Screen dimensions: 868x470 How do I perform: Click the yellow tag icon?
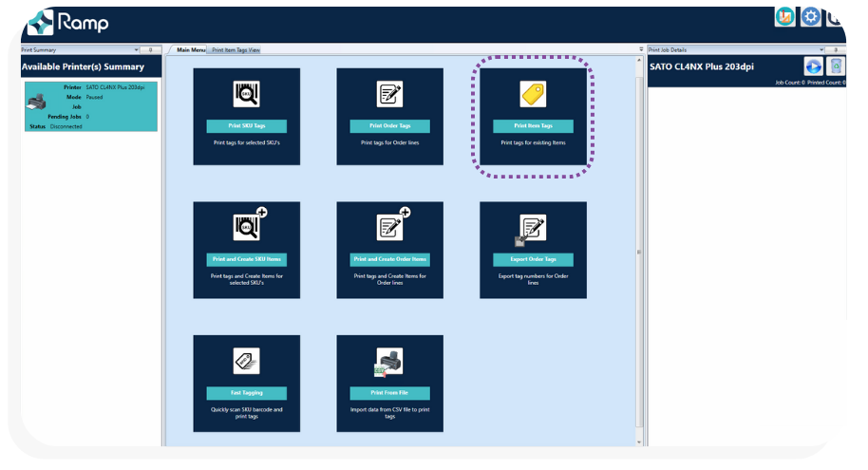[533, 93]
